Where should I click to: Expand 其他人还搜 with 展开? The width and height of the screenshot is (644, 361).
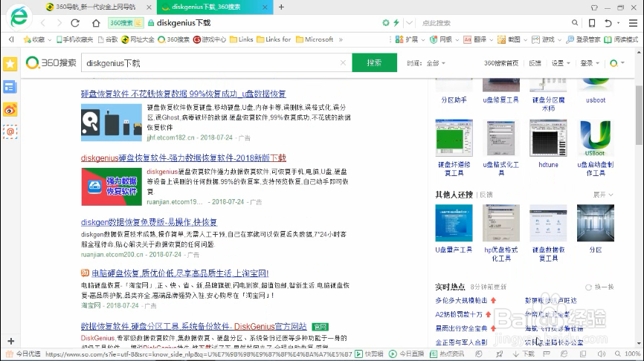[x=602, y=195]
